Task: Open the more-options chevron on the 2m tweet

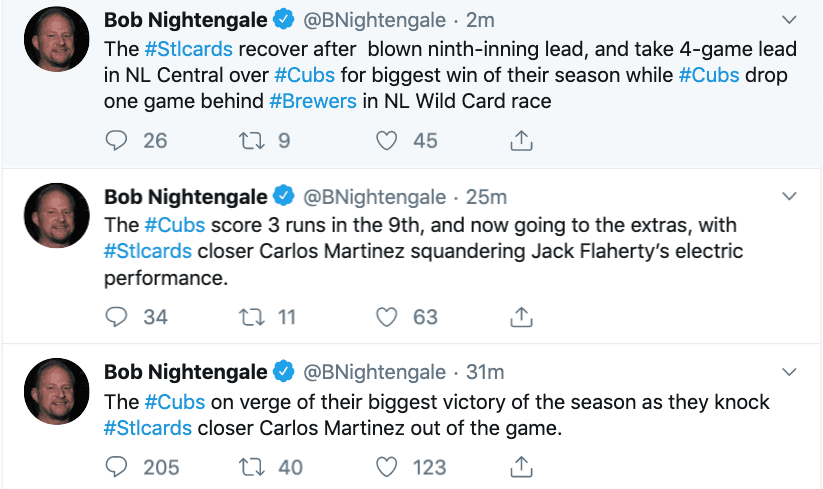Action: coord(789,19)
